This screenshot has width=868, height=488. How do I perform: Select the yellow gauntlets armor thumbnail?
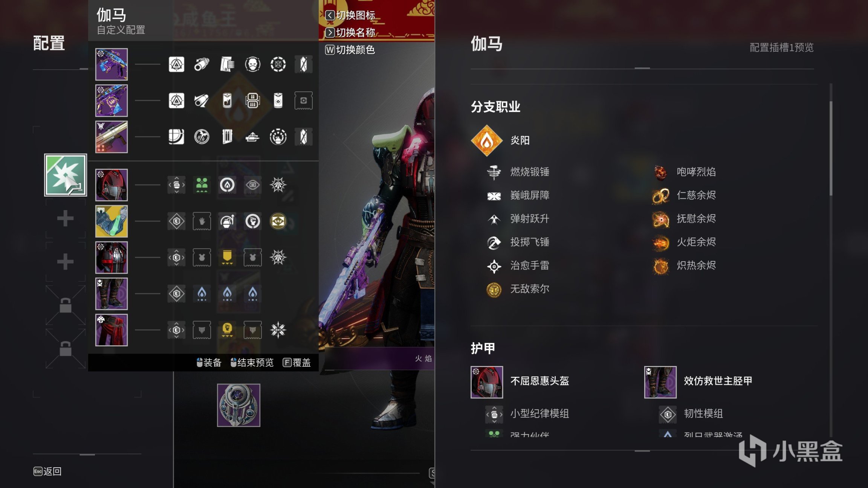112,221
